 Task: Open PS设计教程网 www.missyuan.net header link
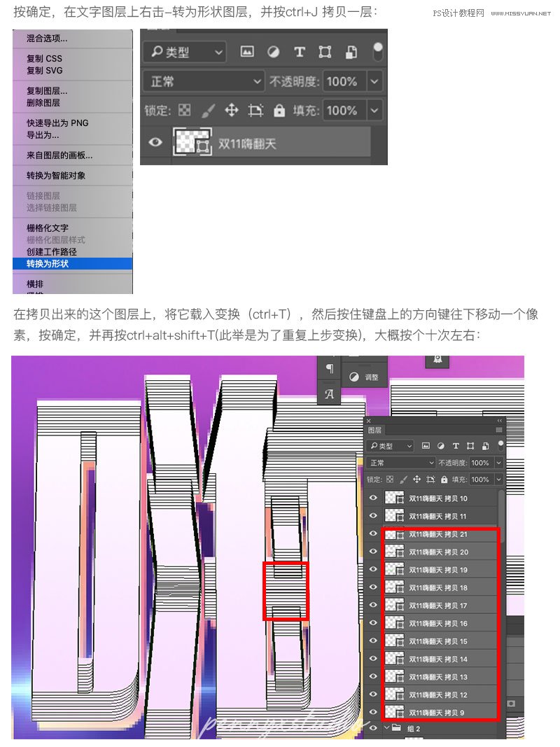(491, 13)
